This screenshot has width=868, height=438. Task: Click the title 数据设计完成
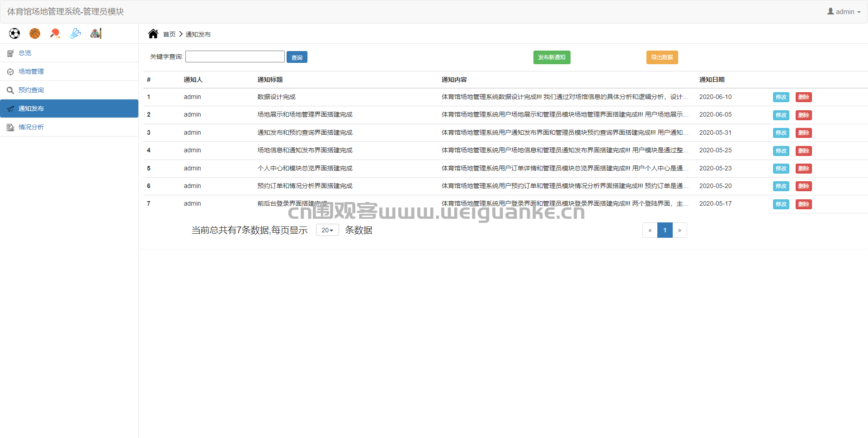[276, 97]
